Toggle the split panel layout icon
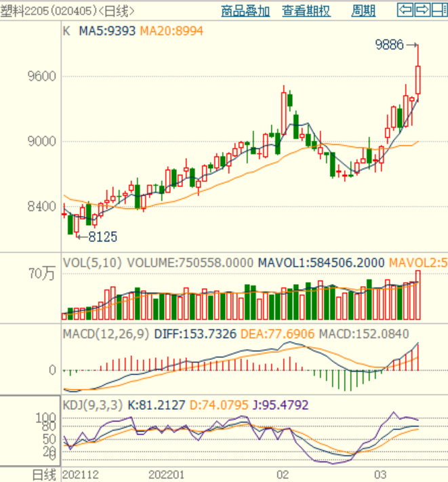This screenshot has height=482, width=448. [x=439, y=9]
